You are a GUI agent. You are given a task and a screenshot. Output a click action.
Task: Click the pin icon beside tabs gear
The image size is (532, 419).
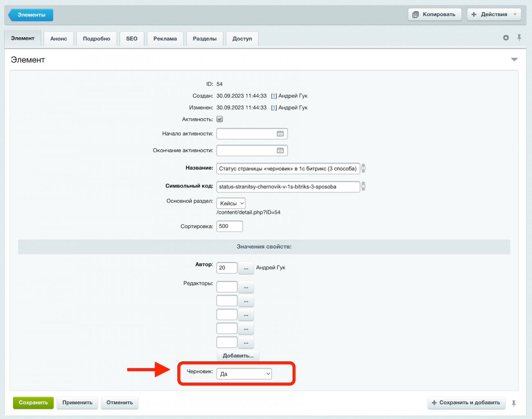pos(519,38)
